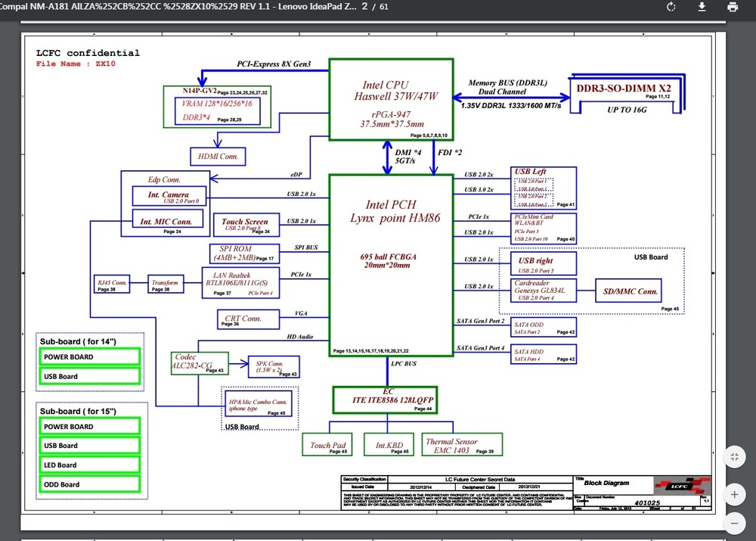This screenshot has height=541, width=756.
Task: Click the "N14P-GV2" GPU label
Action: (x=199, y=90)
